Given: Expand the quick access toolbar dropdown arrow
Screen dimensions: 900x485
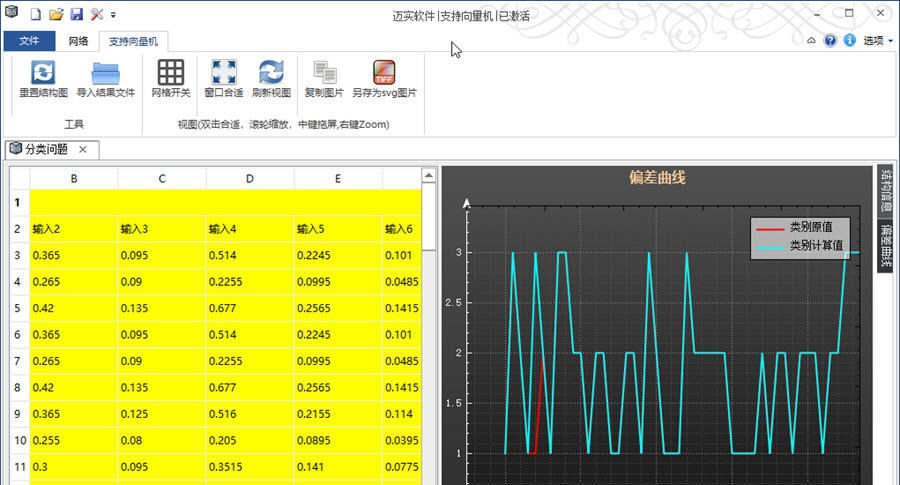Looking at the screenshot, I should [113, 15].
